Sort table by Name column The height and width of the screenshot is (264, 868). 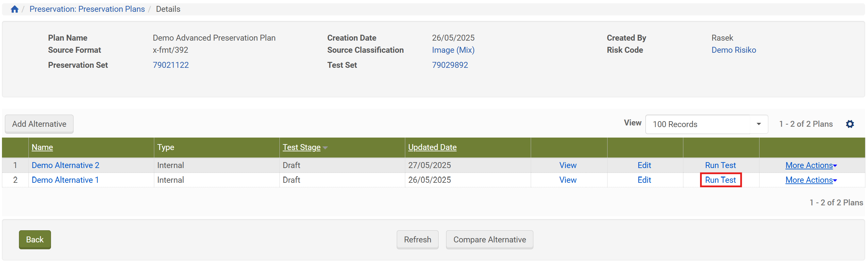point(42,147)
